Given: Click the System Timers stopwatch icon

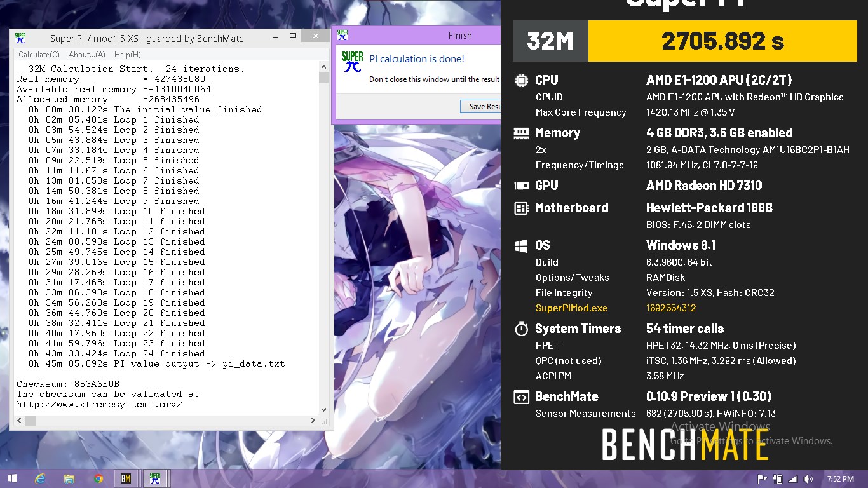Looking at the screenshot, I should click(521, 329).
